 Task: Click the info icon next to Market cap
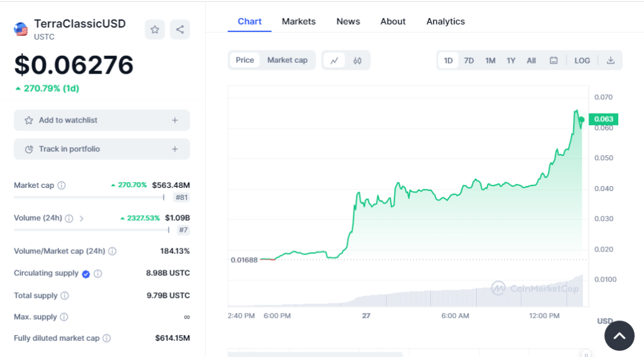[x=62, y=185]
